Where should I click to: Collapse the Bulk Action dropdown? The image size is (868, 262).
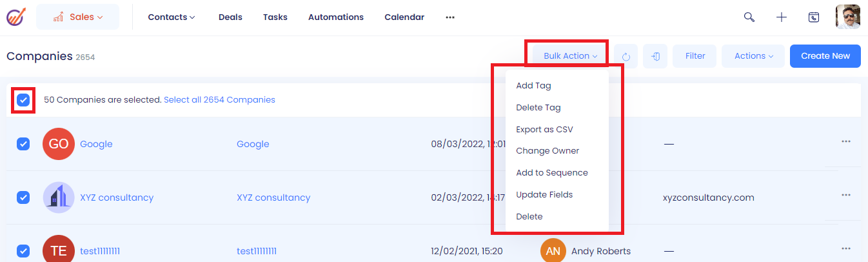pos(570,56)
